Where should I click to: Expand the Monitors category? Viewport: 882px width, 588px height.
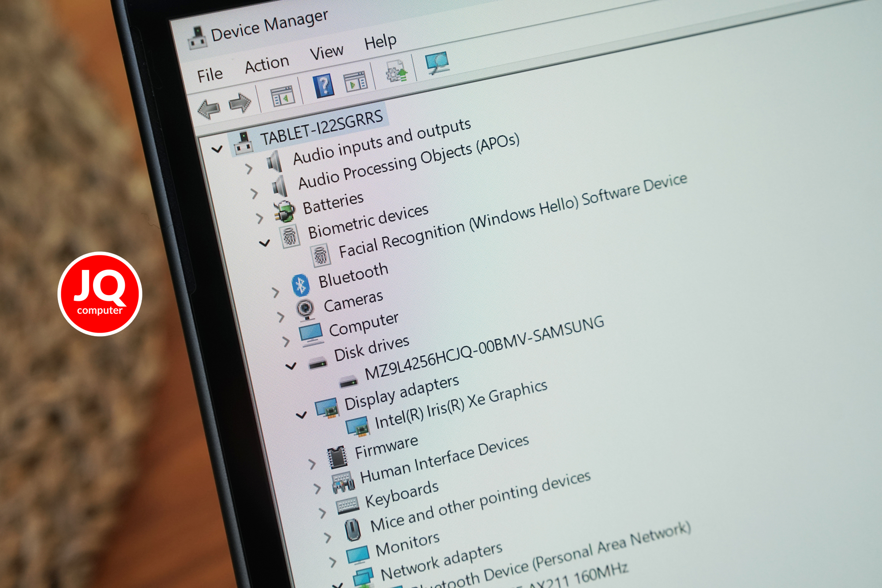tap(333, 562)
